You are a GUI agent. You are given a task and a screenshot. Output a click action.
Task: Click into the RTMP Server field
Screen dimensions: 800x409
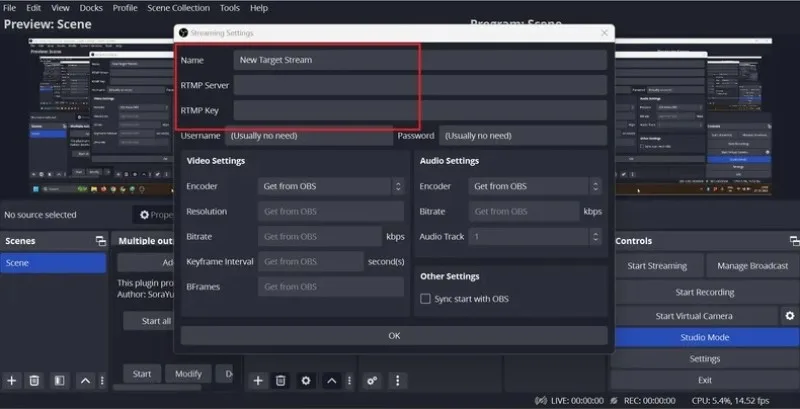click(x=420, y=85)
